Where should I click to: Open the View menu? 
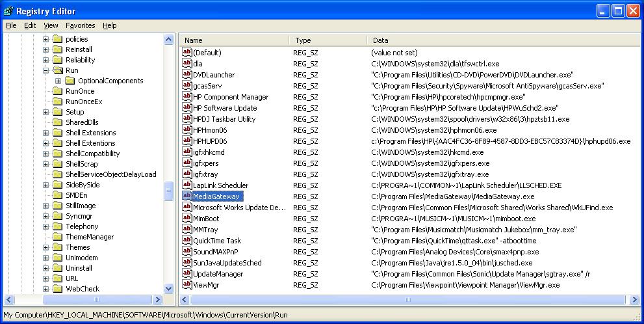point(51,25)
